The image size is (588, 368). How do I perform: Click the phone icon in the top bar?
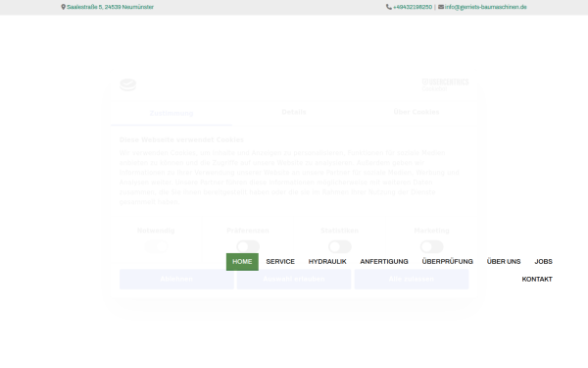point(388,7)
